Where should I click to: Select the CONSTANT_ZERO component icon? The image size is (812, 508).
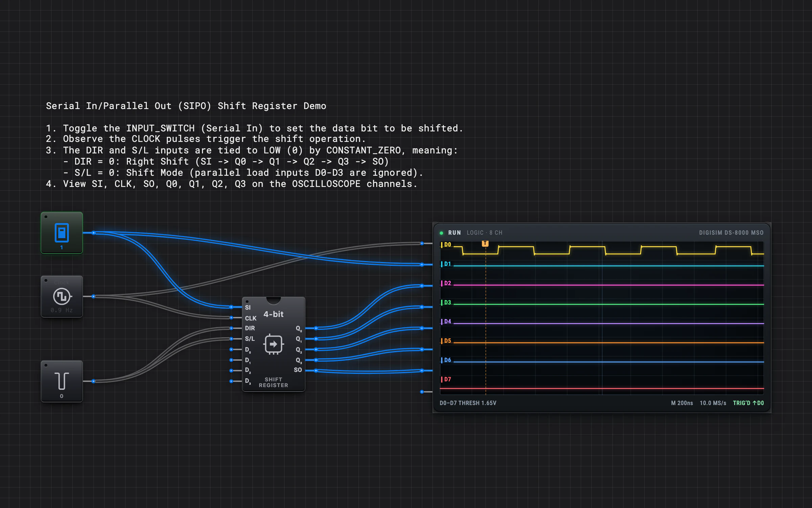tap(62, 381)
